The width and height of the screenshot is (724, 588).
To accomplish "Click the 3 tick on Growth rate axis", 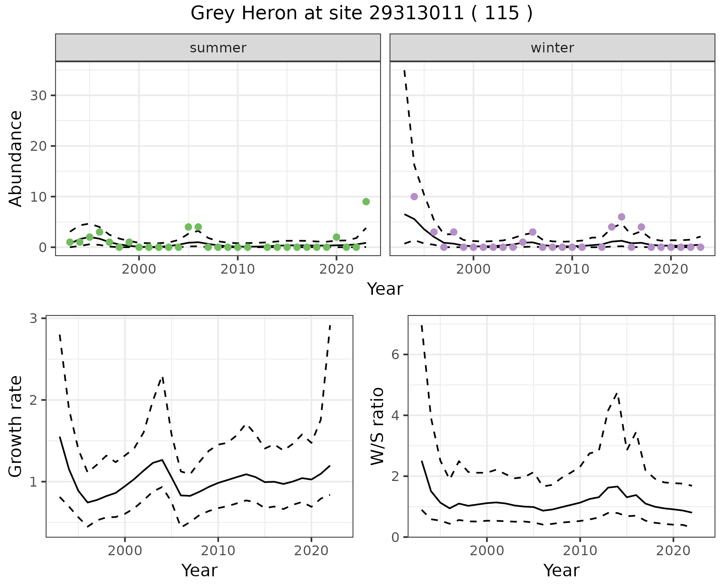I will tap(34, 318).
